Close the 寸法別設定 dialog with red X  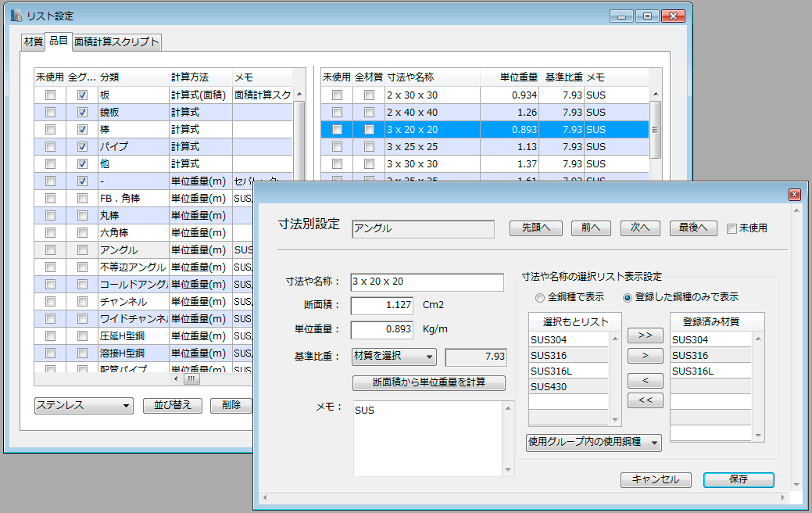(794, 195)
